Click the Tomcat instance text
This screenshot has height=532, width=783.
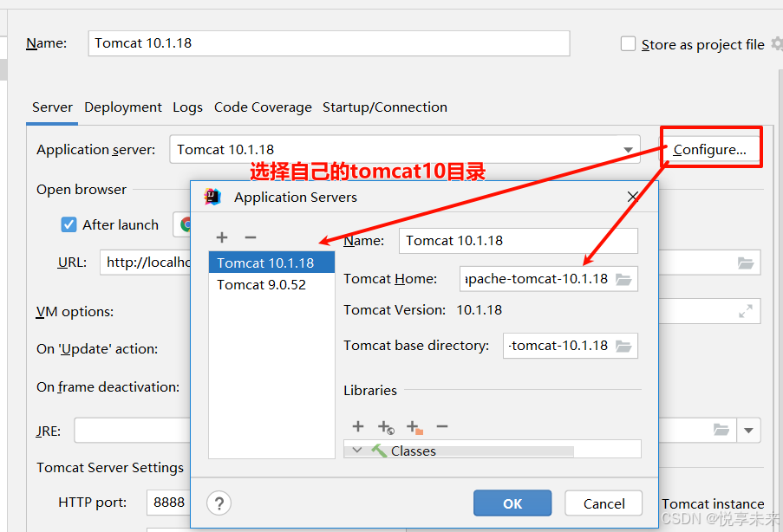(713, 504)
